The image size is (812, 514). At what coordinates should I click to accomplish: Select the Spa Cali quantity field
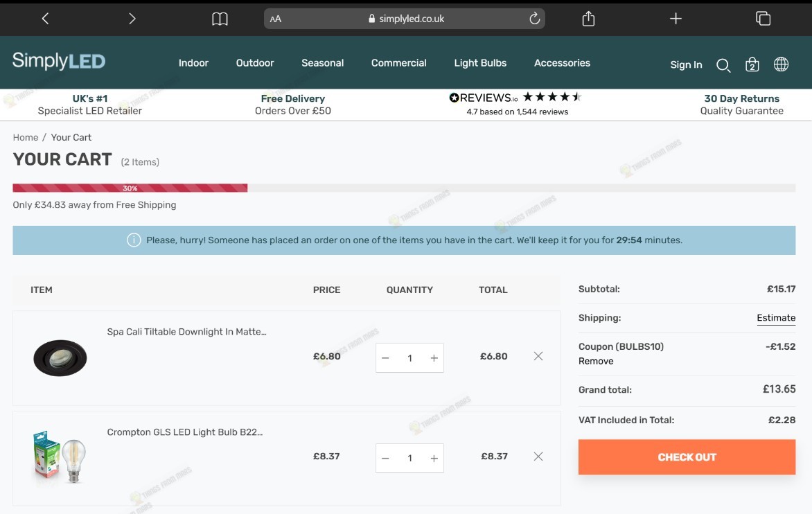coord(409,357)
